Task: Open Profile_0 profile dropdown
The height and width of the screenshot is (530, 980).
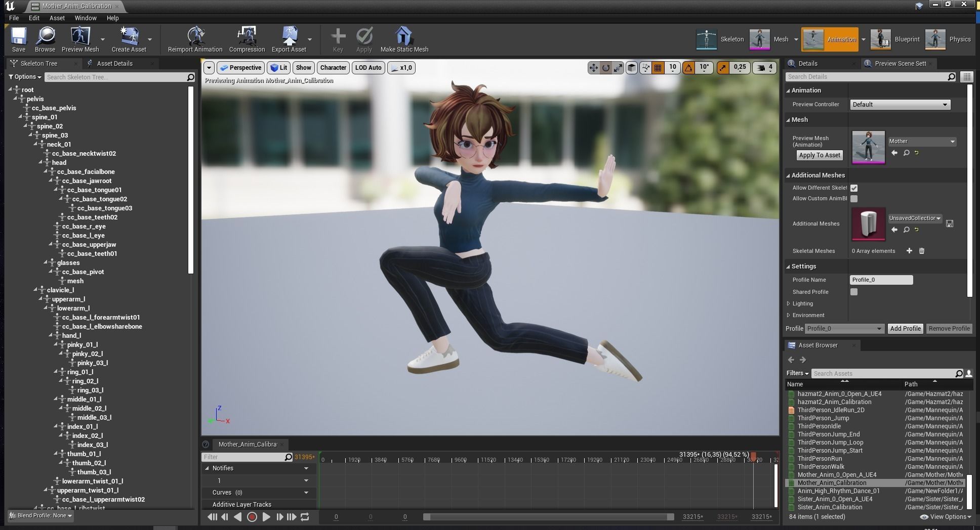Action: click(x=844, y=329)
